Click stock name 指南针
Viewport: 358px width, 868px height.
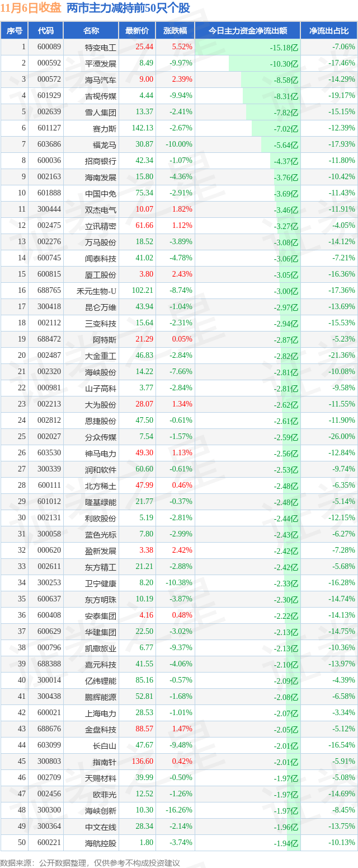click(x=105, y=762)
